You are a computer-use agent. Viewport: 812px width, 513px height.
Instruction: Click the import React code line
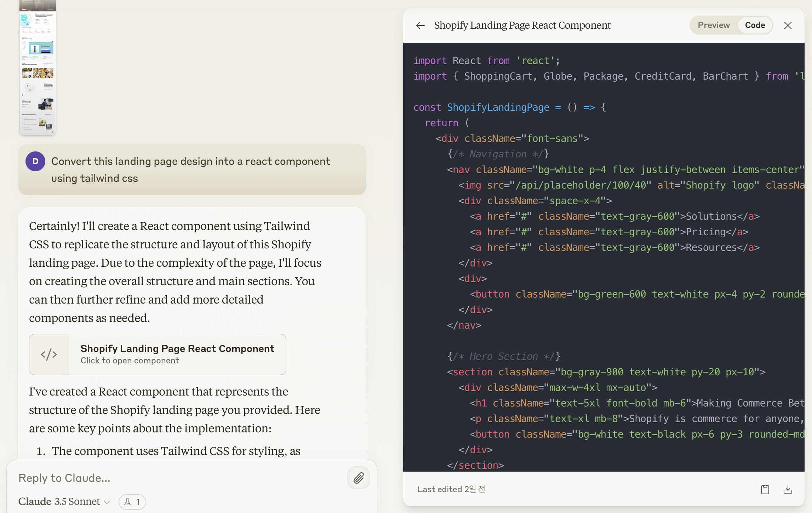[x=487, y=60]
